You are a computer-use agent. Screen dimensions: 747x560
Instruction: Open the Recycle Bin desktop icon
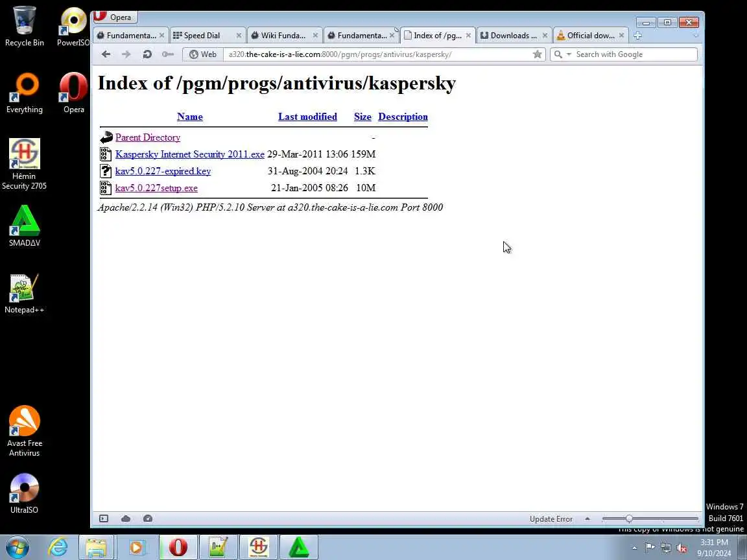[24, 27]
